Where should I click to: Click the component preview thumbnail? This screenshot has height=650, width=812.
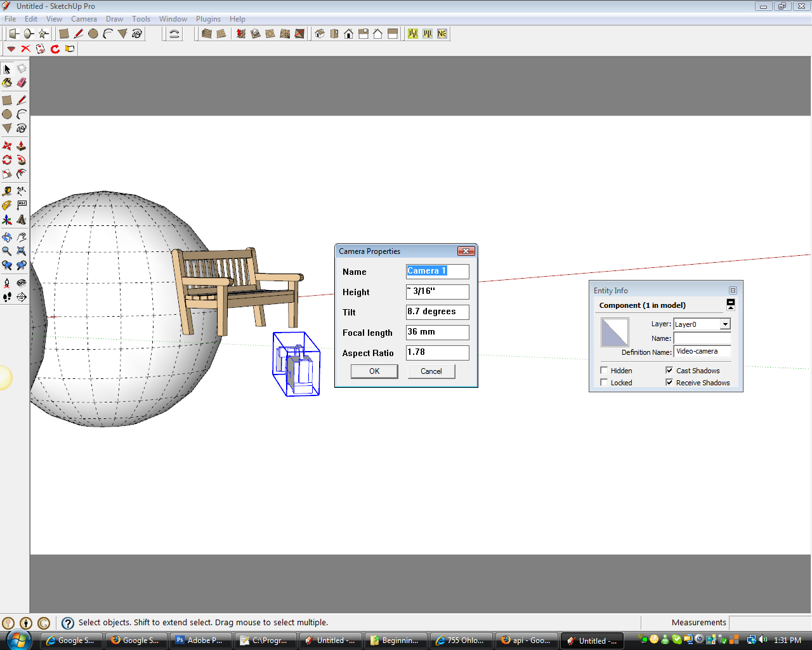pyautogui.click(x=615, y=332)
